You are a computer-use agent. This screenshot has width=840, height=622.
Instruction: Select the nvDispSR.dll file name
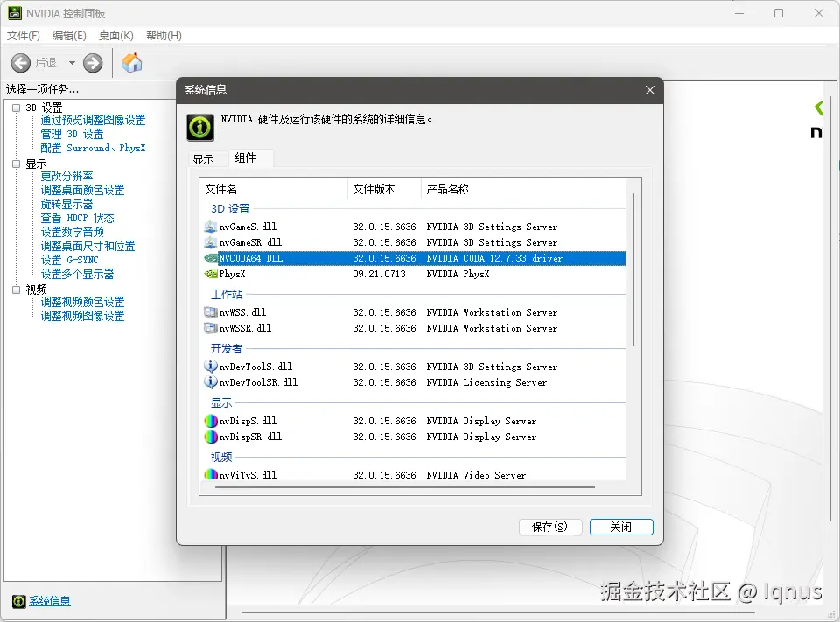point(251,437)
